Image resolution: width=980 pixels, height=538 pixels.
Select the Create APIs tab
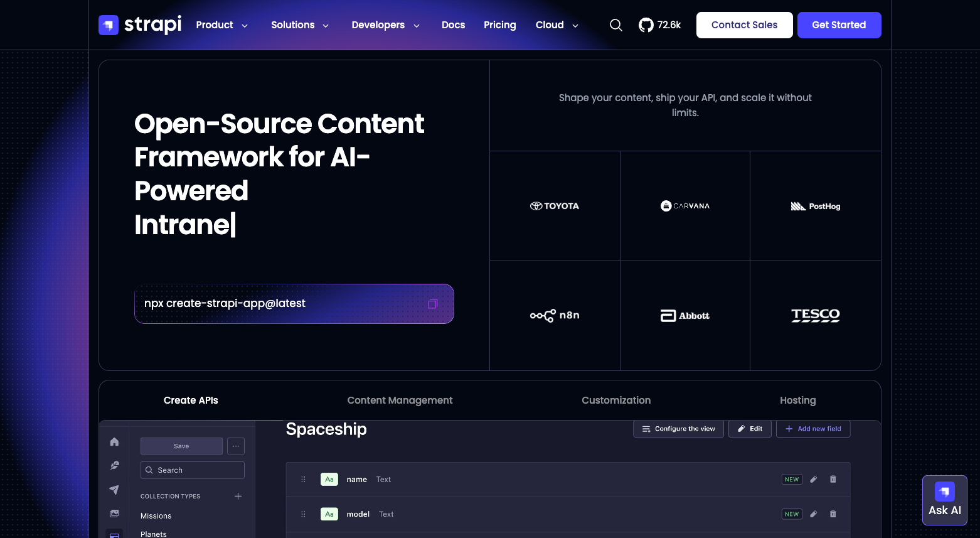[191, 401]
